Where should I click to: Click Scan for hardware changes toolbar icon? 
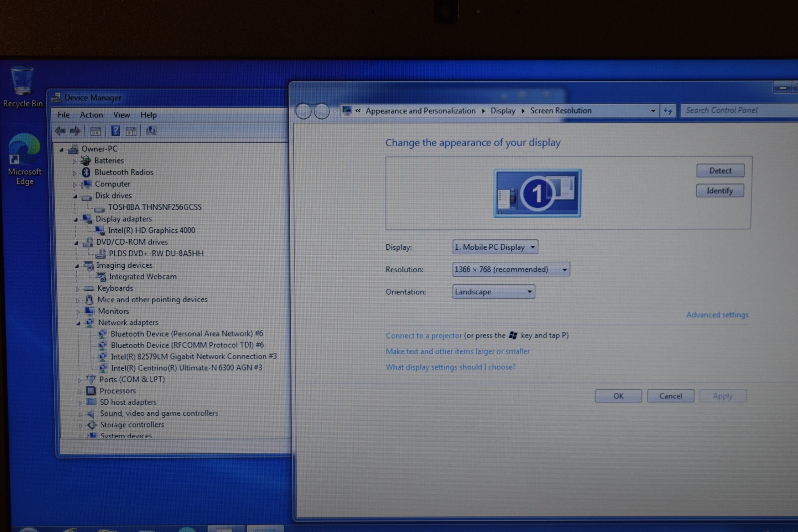coord(151,131)
